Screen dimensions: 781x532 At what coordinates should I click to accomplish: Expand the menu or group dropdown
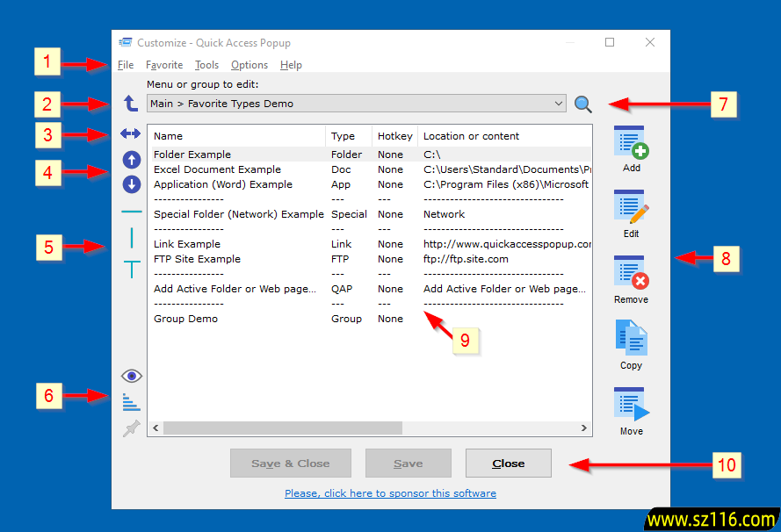click(559, 104)
